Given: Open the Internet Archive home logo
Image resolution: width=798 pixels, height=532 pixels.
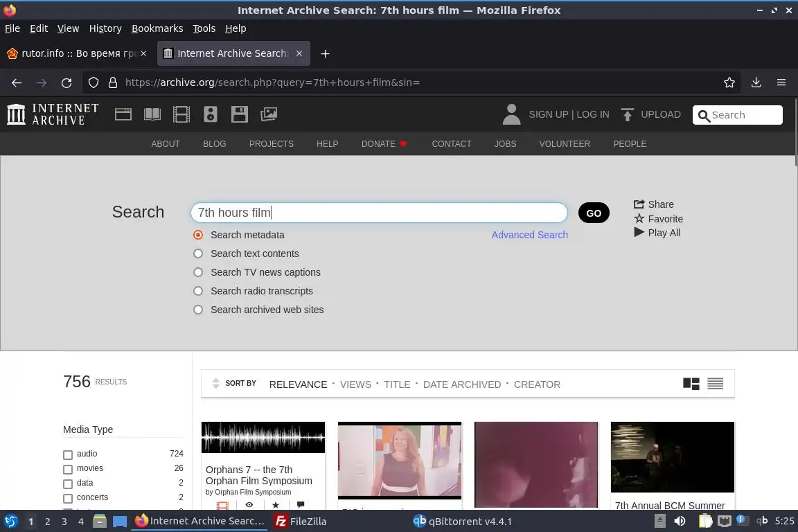Looking at the screenshot, I should [x=53, y=114].
